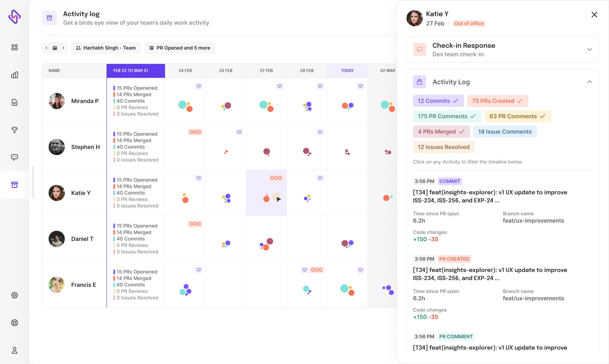Screen dimensions: 609x364
Task: Select the TODAY column header
Action: coord(347,70)
